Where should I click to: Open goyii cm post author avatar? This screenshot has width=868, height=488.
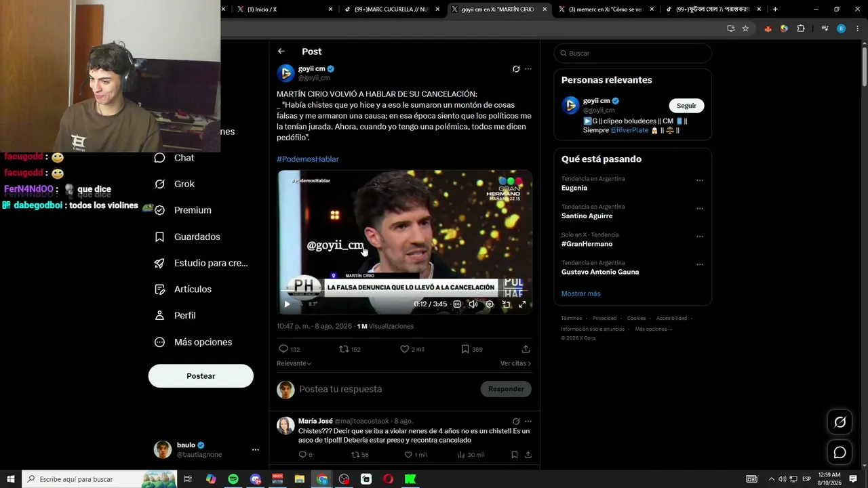point(286,73)
